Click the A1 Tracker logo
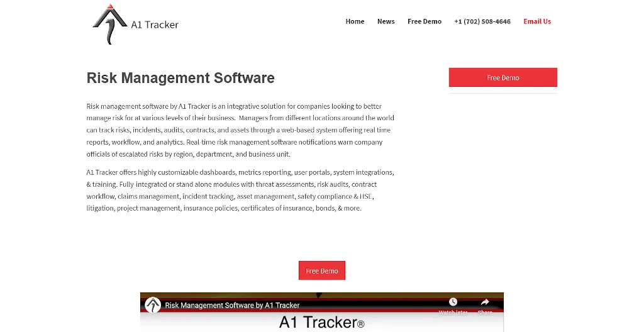Viewport: 644px width, 332px height. pyautogui.click(x=136, y=24)
